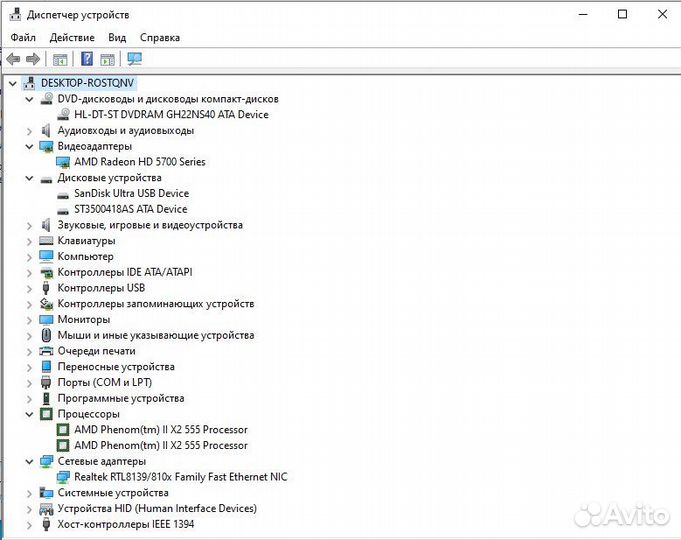
Task: Click the Контроллеры USB plug icon
Action: [46, 288]
